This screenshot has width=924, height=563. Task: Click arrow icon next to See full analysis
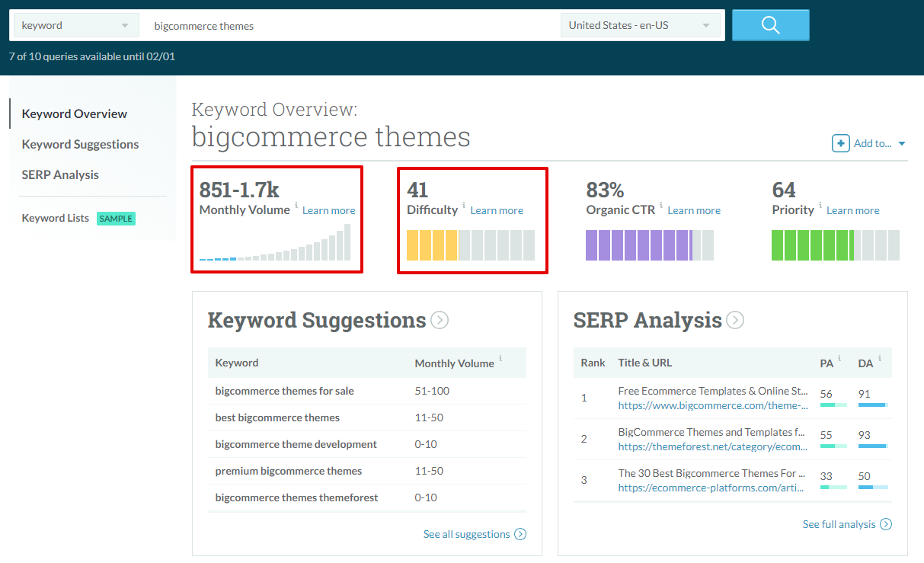(x=886, y=524)
